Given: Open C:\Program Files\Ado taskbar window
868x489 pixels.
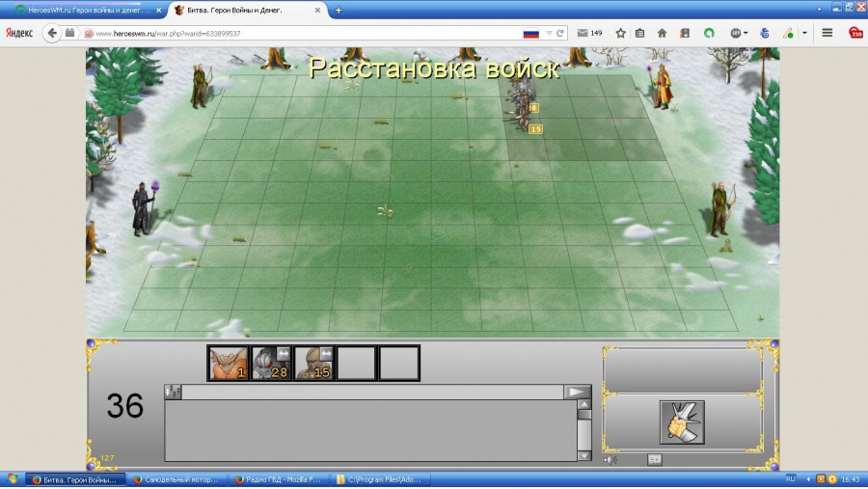Looking at the screenshot, I should click(x=380, y=479).
